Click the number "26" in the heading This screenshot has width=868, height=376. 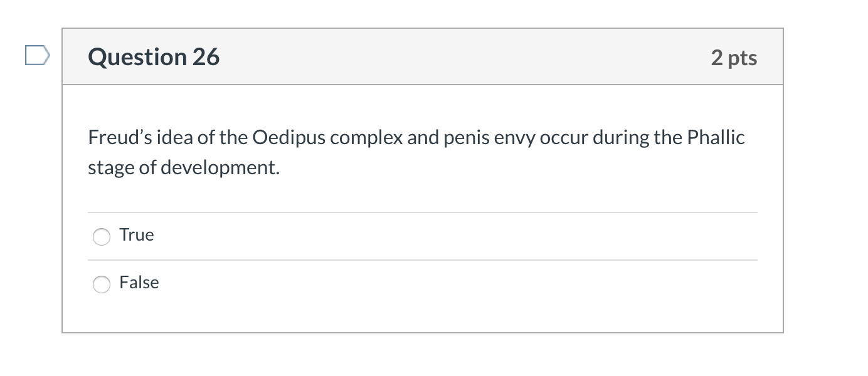click(x=206, y=57)
